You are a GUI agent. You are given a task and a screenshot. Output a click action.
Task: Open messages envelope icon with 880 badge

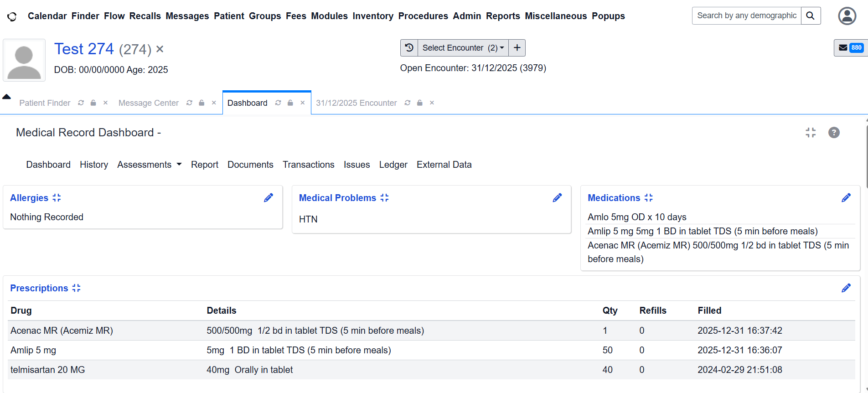tap(850, 48)
